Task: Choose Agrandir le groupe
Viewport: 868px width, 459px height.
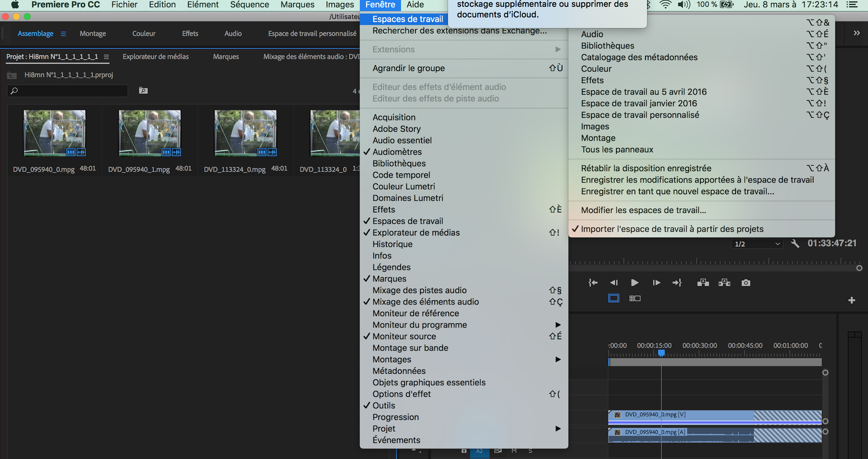Action: click(464, 68)
